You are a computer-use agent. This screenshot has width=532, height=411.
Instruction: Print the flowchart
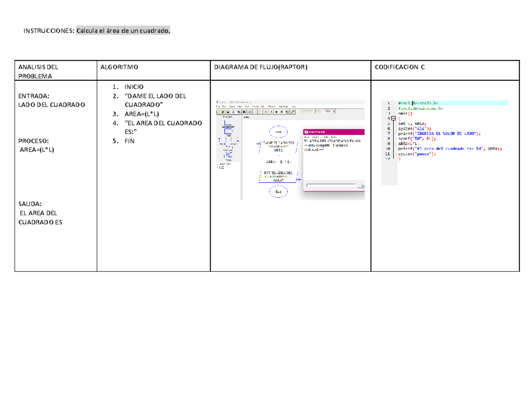tap(250, 112)
